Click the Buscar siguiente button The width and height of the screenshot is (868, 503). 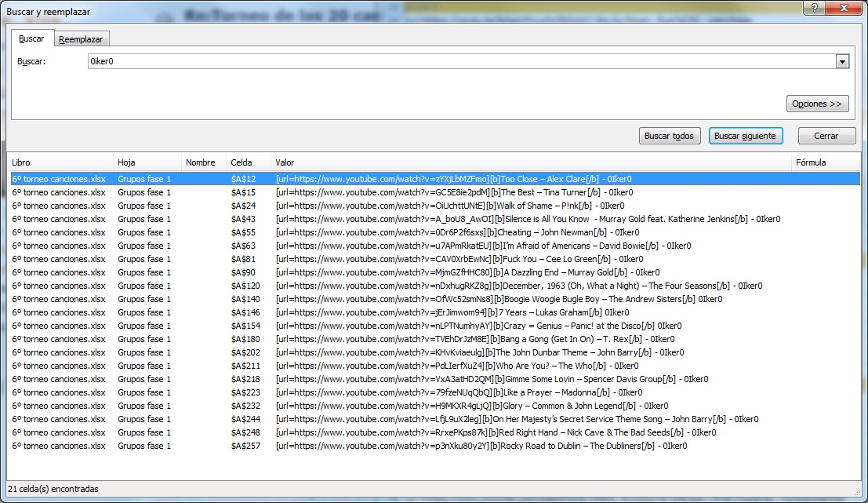[745, 136]
